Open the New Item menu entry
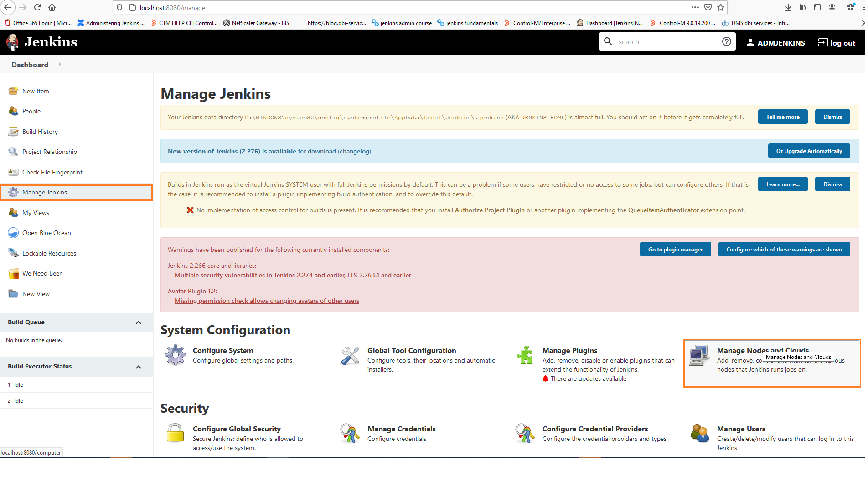The image size is (868, 491). 36,91
